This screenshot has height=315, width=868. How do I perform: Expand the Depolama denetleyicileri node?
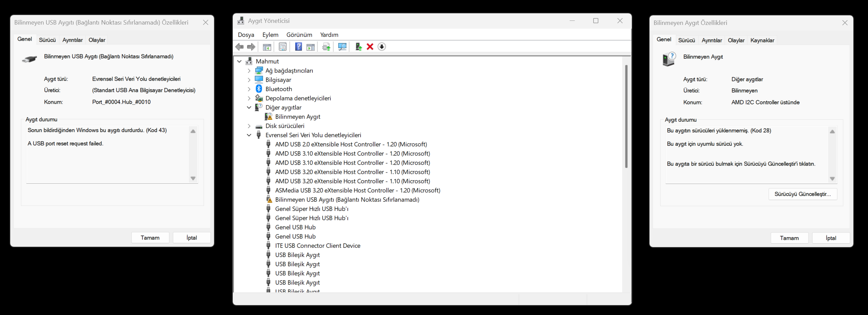[x=249, y=98]
